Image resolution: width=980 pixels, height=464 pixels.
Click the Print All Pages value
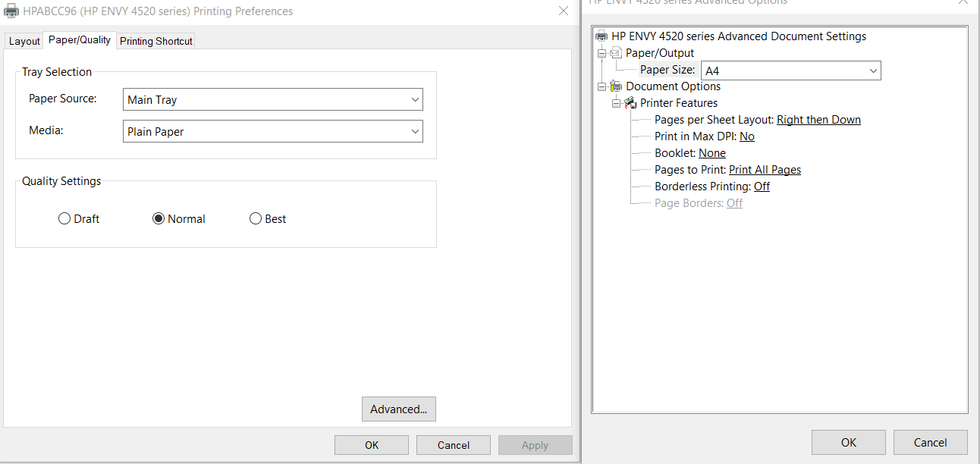tap(765, 170)
